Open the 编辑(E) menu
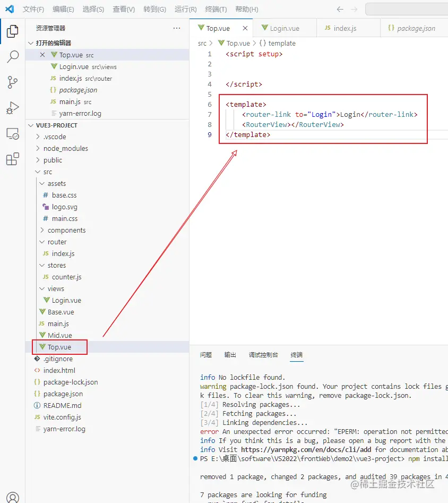 pos(63,10)
